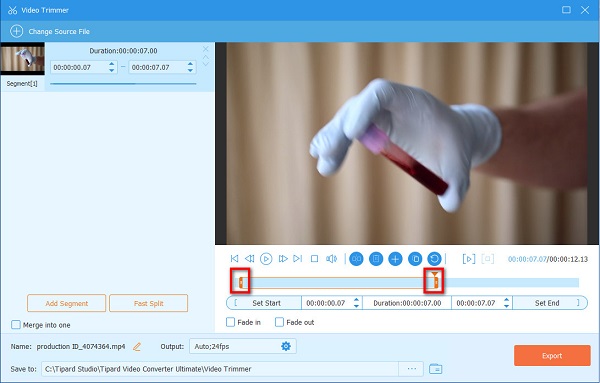
Task: Click the first blue split circle icon
Action: (356, 259)
